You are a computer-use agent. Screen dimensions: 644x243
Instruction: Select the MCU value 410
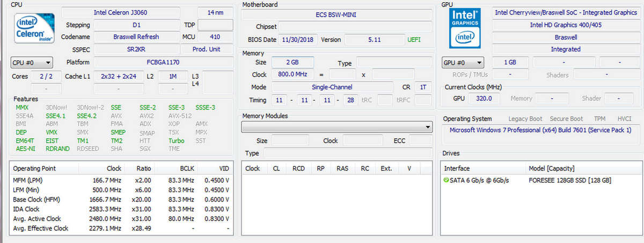(216, 37)
